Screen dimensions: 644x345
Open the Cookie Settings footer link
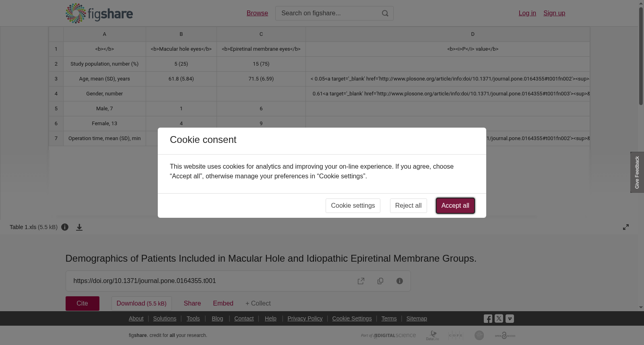(352, 318)
